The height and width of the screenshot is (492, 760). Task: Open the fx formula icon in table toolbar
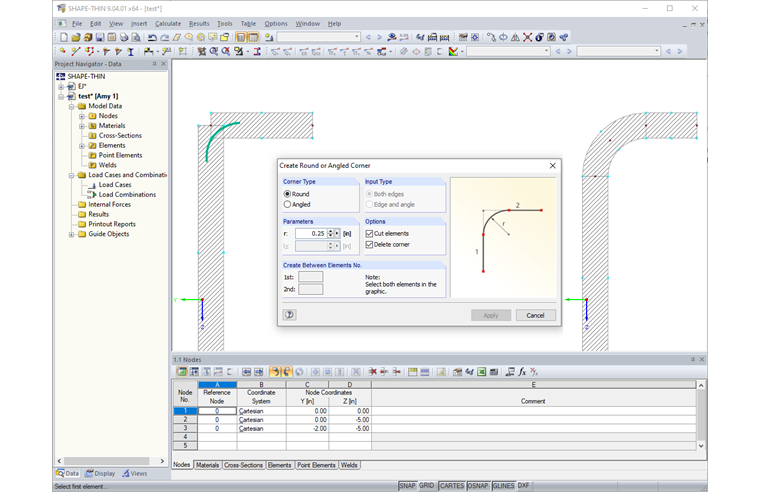click(522, 372)
